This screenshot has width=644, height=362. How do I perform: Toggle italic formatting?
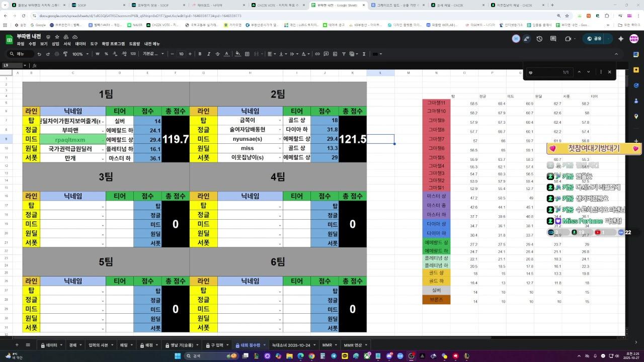point(208,54)
